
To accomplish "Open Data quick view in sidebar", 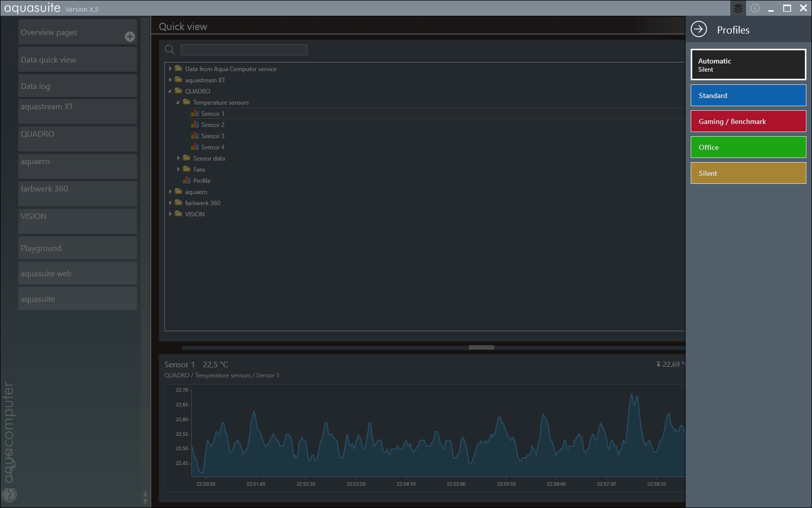I will coord(78,59).
